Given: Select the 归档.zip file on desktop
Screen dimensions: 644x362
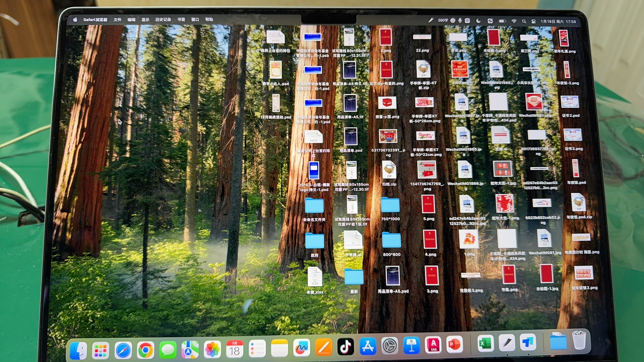Looking at the screenshot, I should pos(389,174).
